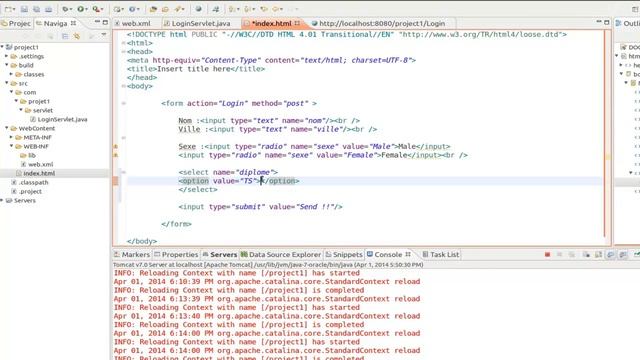Image resolution: width=640 pixels, height=360 pixels.
Task: Open the Data Source Explorer tab
Action: 281,254
